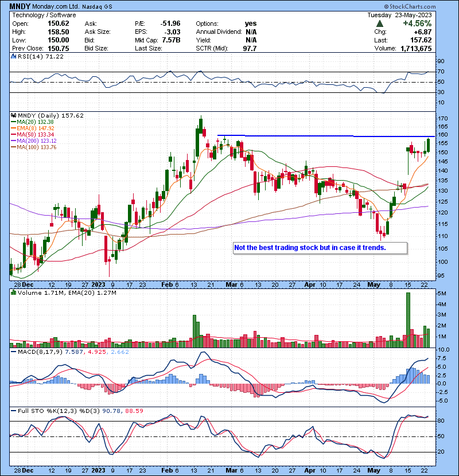The height and width of the screenshot is (476, 459).
Task: Click the Chg value +6.87
Action: point(423,32)
